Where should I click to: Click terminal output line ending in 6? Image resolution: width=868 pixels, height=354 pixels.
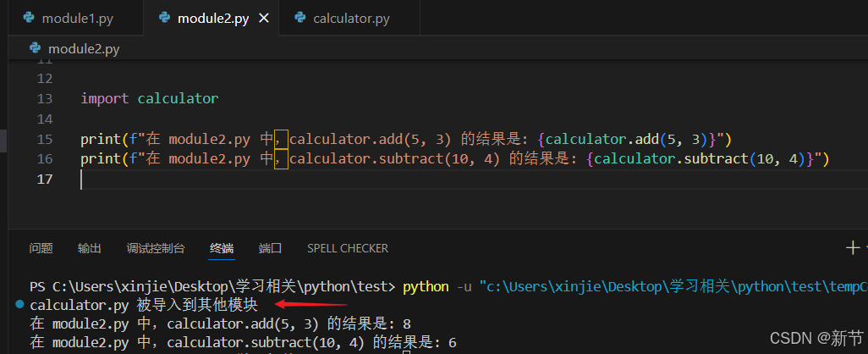pyautogui.click(x=243, y=342)
